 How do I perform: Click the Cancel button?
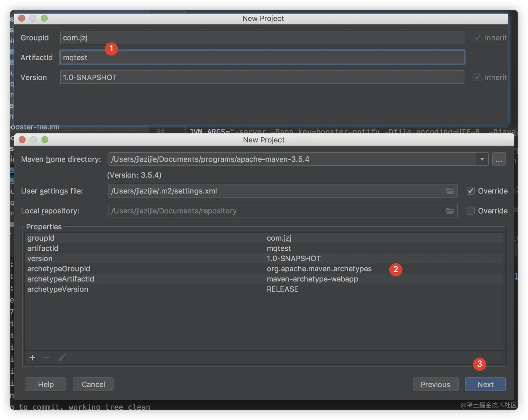[93, 384]
